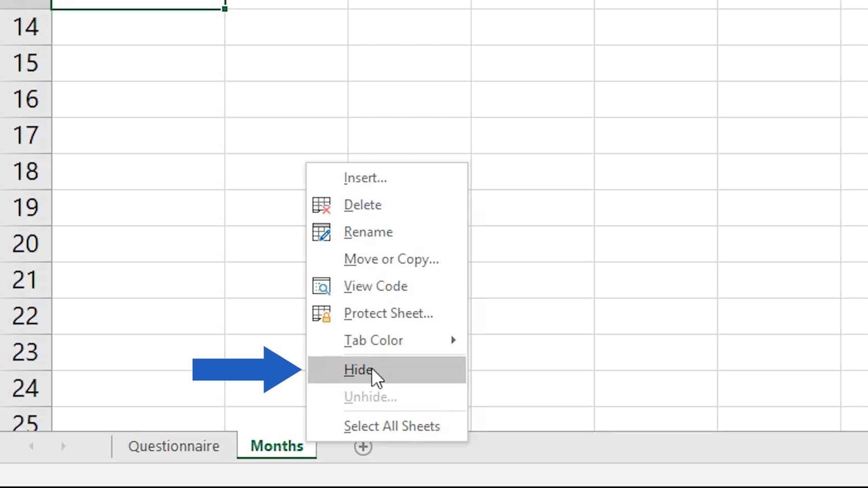Choose Insert... from context menu
This screenshot has width=868, height=488.
click(x=365, y=178)
